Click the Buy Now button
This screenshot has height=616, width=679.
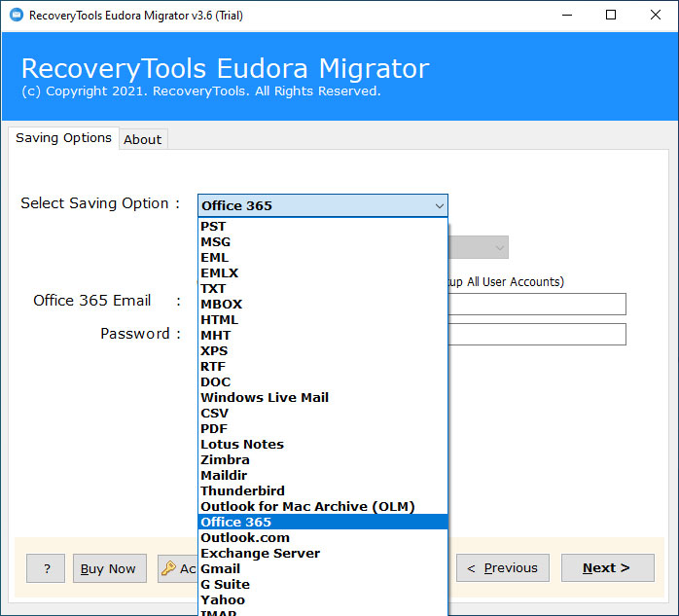coord(109,568)
